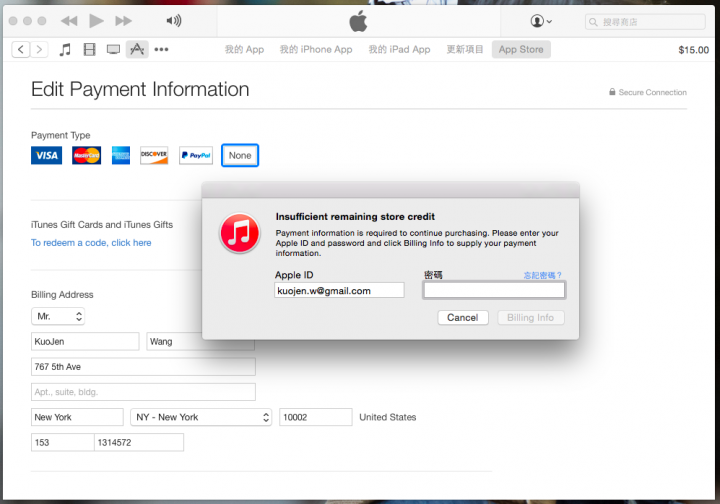Edit the street address 767 5th Ave
Viewport: 720px width, 504px height.
(x=143, y=367)
